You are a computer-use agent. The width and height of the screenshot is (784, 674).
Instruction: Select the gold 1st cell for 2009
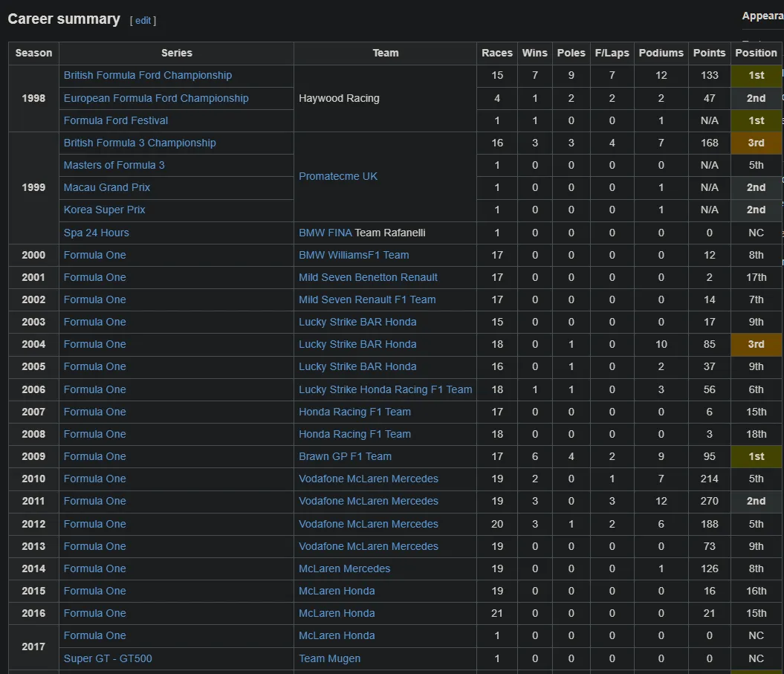756,456
